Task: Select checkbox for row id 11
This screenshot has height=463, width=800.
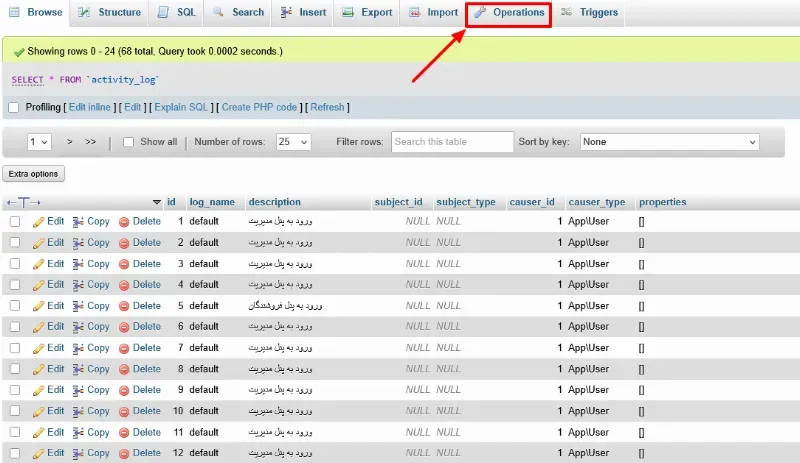Action: coord(15,432)
